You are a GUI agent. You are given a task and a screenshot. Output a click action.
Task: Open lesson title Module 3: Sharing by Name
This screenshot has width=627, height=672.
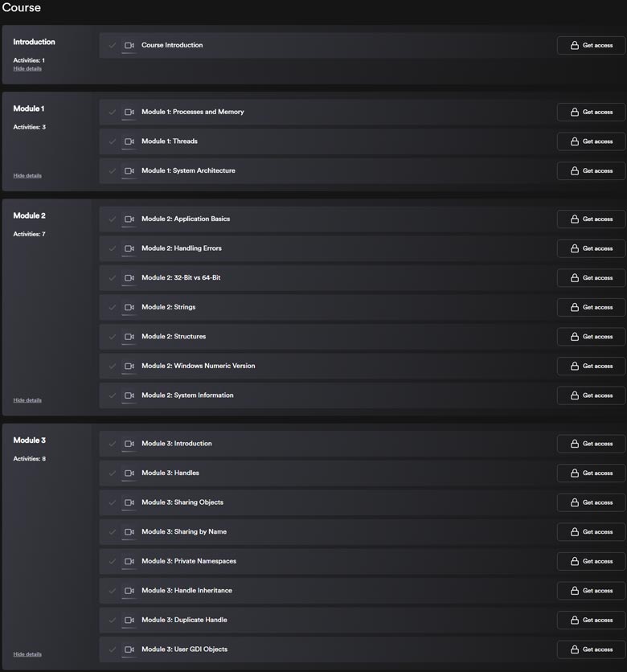[x=184, y=532]
